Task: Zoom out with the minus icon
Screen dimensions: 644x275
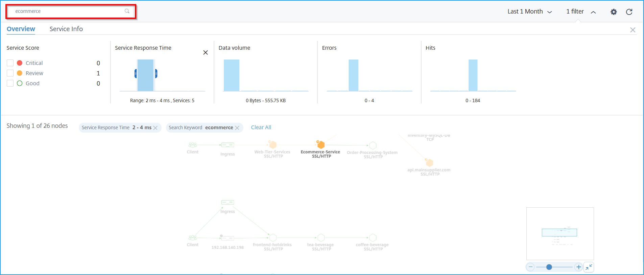Action: [531, 267]
